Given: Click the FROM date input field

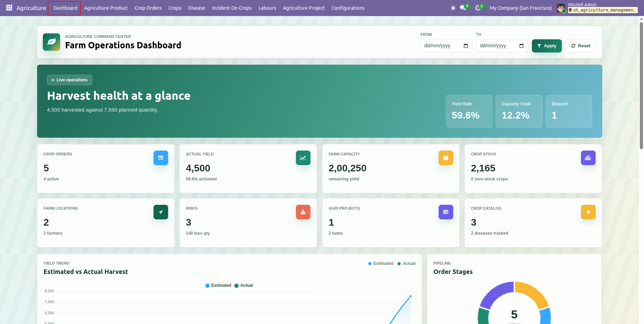Looking at the screenshot, I should tap(447, 46).
